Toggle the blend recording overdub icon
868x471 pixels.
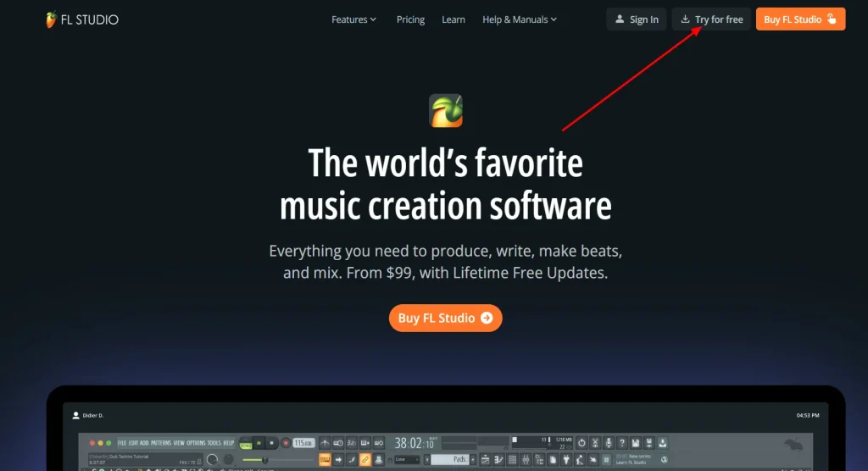pos(365,443)
